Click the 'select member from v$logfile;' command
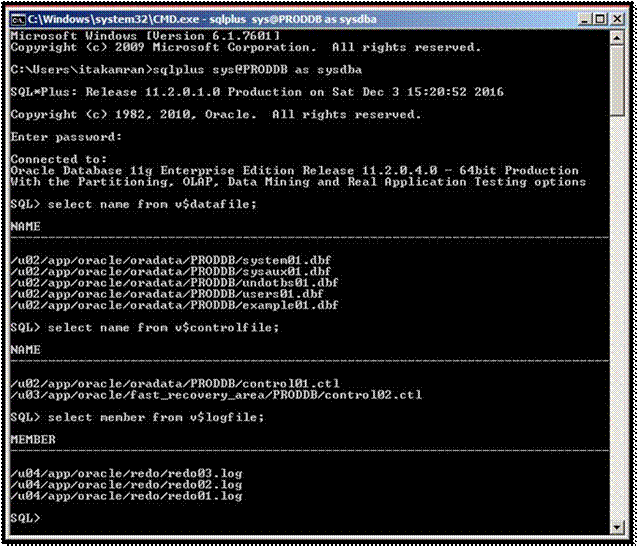Screen dimensions: 641x550 click(156, 418)
